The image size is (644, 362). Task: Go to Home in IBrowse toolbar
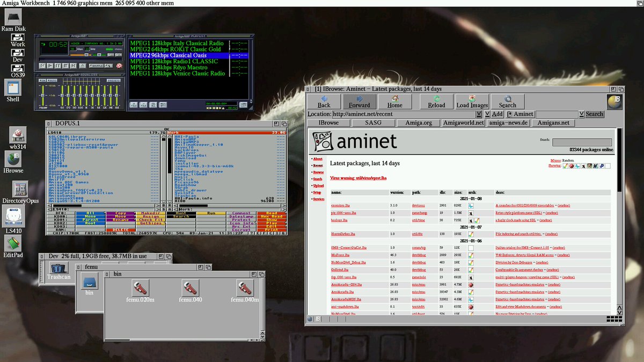[394, 101]
